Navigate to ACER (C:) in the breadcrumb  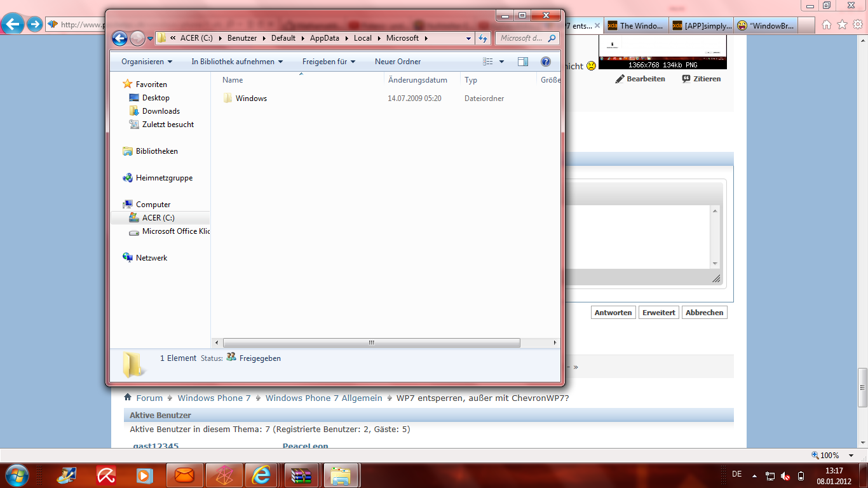pos(196,38)
